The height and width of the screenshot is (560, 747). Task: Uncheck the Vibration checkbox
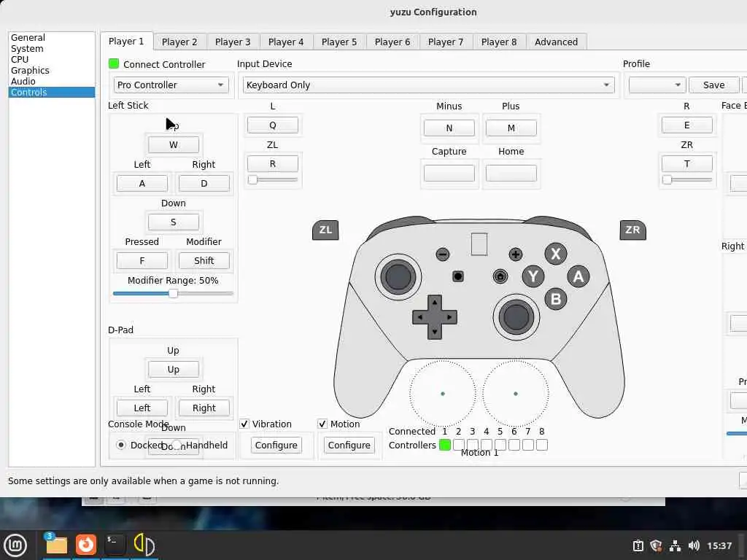pyautogui.click(x=244, y=424)
